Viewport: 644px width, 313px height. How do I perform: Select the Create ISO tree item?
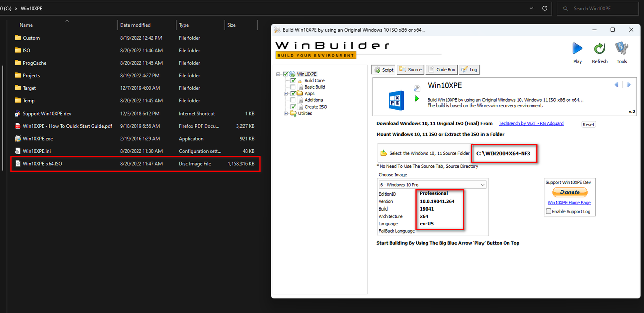[315, 107]
